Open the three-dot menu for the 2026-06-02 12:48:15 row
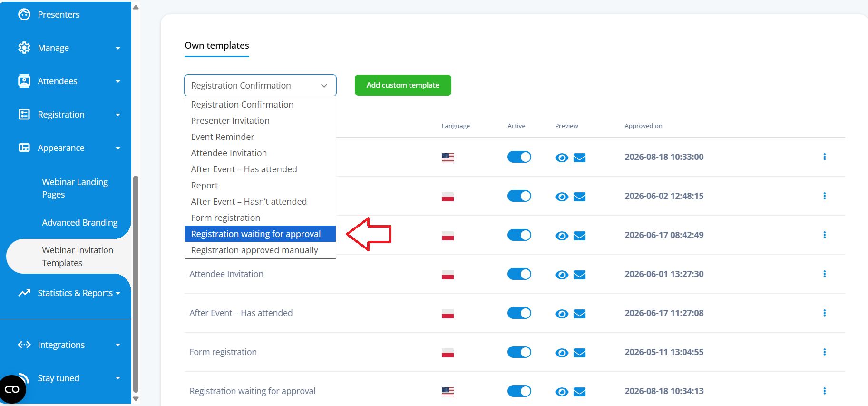868x406 pixels. 824,196
